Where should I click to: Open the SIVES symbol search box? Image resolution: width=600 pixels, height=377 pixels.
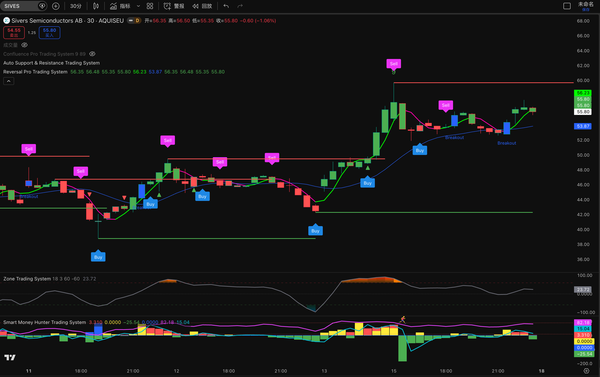(23, 6)
